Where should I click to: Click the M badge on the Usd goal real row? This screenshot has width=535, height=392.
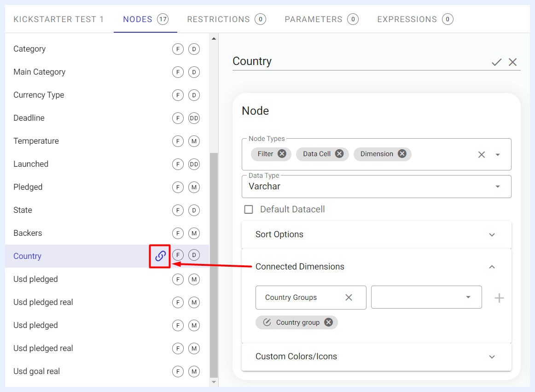194,372
